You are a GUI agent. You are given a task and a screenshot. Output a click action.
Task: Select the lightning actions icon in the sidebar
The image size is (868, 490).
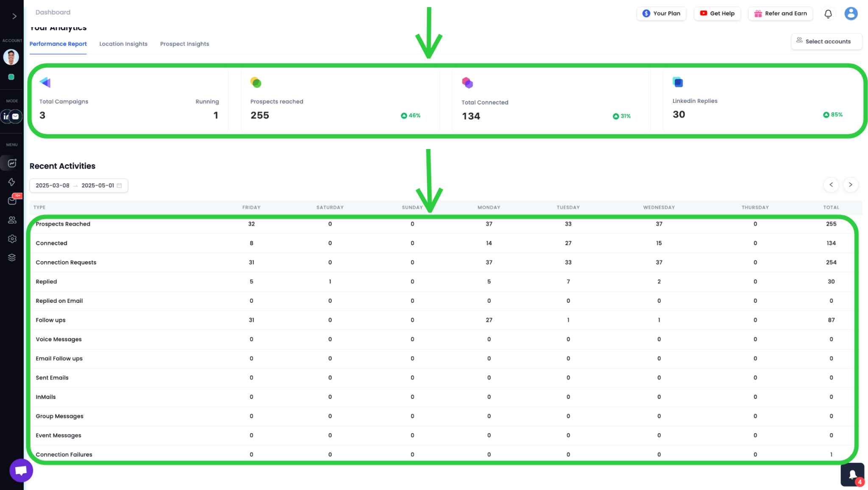click(12, 182)
